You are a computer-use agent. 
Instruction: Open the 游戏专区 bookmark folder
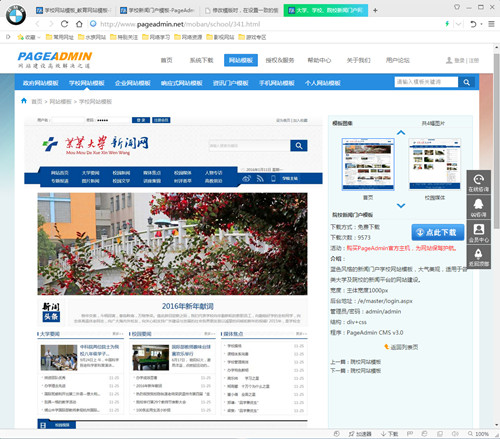[x=252, y=37]
